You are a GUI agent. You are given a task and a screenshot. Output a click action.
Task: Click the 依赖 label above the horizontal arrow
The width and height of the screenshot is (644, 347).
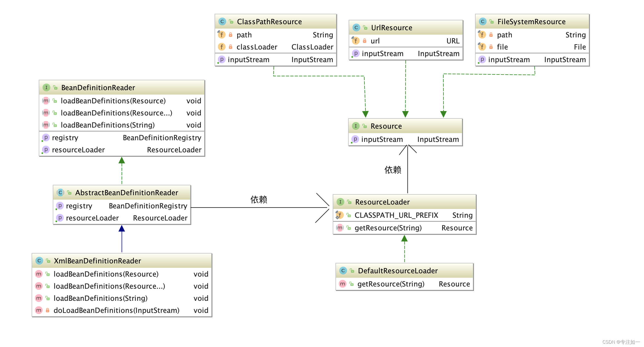[x=259, y=199]
